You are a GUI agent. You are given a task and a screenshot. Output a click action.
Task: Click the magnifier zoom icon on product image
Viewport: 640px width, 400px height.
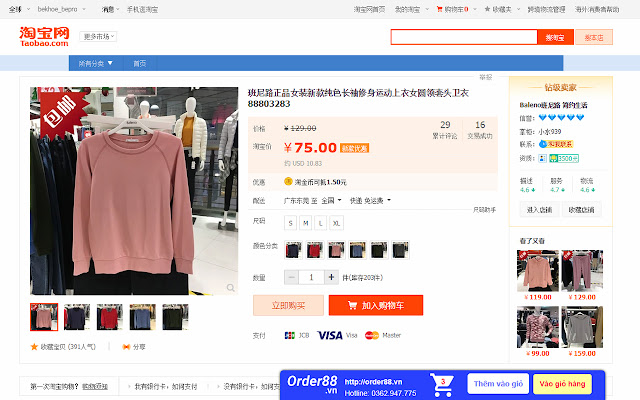tap(231, 288)
